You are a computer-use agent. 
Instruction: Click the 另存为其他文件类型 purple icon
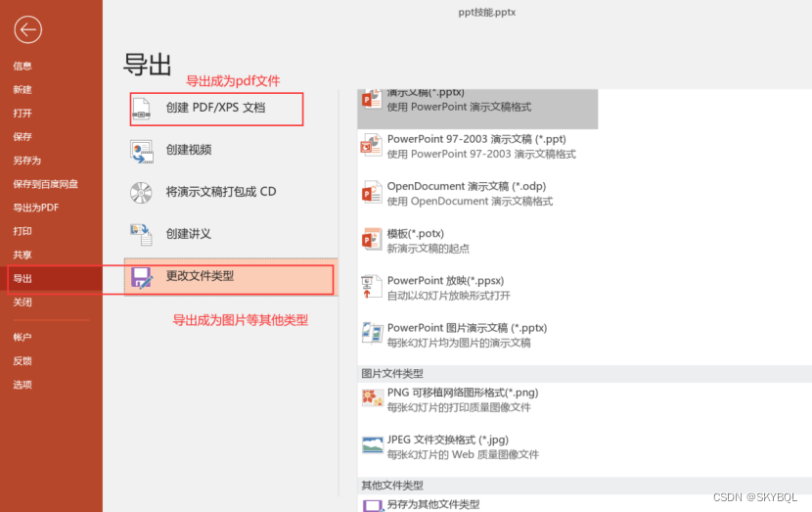tap(373, 505)
